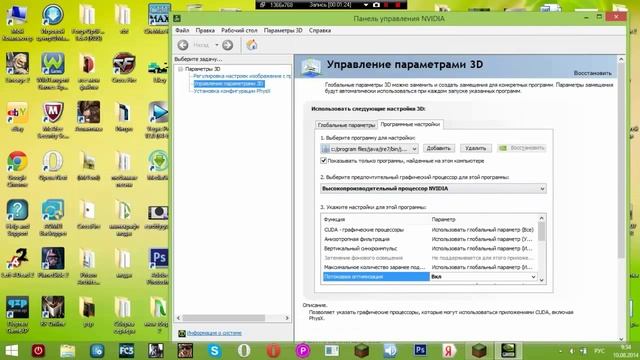The width and height of the screenshot is (640, 360).
Task: Open the Opera desktop shortcut
Action: [53, 165]
